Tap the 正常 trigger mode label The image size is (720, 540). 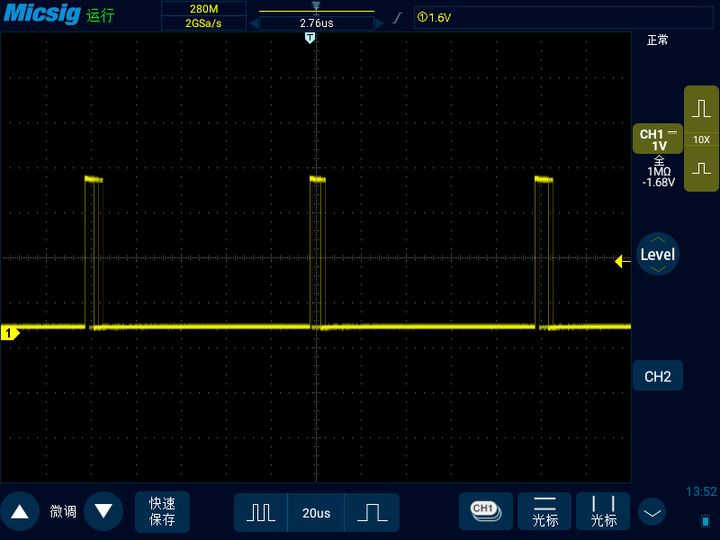click(x=657, y=40)
